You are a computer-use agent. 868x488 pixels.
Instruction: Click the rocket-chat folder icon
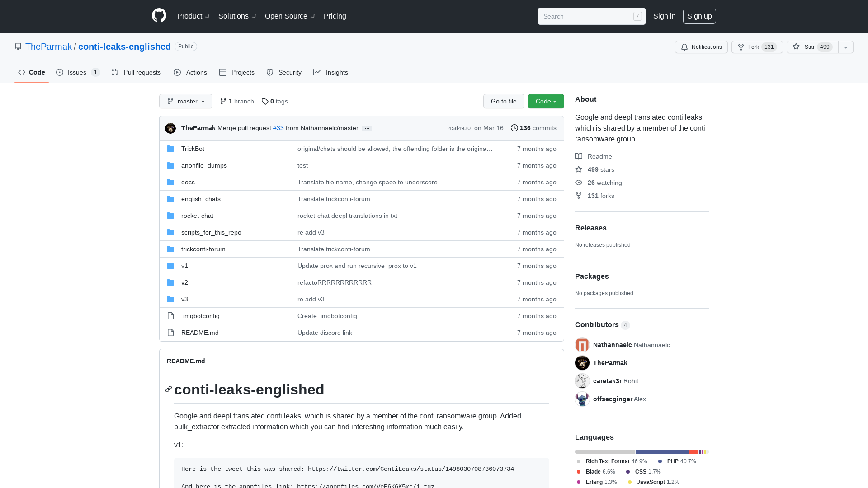tap(170, 216)
